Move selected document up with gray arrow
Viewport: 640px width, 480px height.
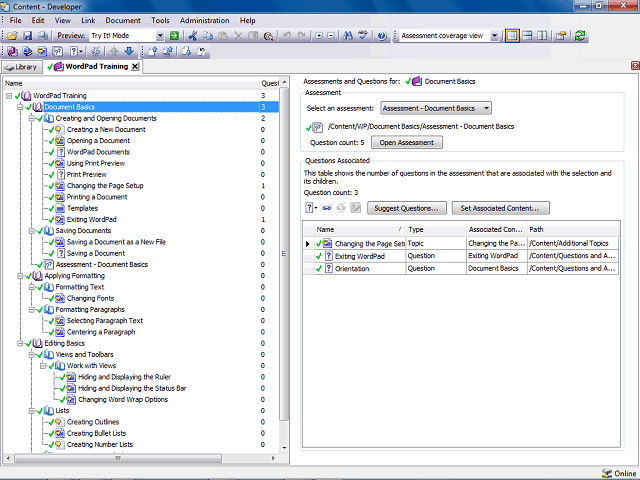[x=114, y=51]
